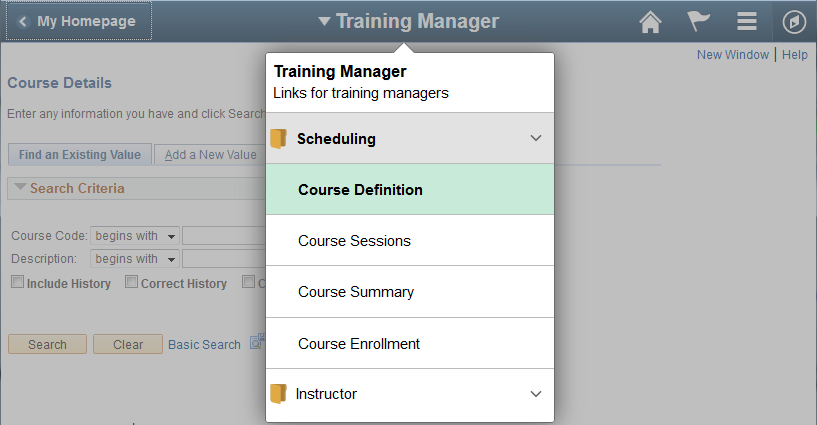Viewport: 817px width, 425px height.
Task: Click the Training Manager title dropdown arrow
Action: 324,21
